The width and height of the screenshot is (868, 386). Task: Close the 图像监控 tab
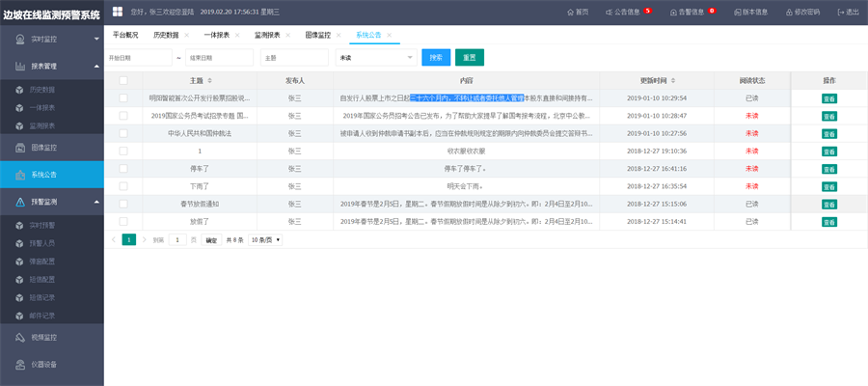click(x=339, y=35)
